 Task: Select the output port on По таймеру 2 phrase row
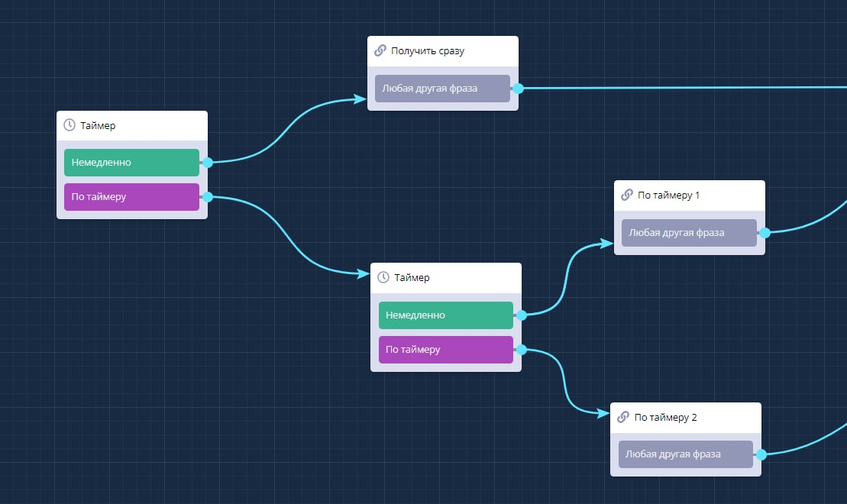(761, 454)
